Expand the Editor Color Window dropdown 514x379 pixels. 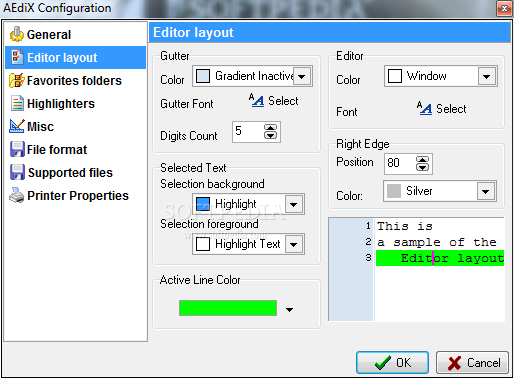pyautogui.click(x=487, y=76)
